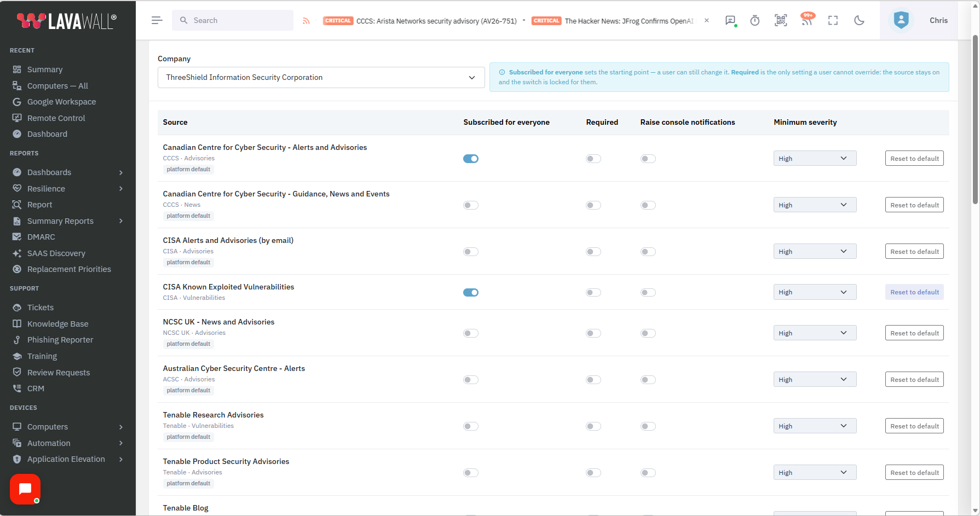Reset Tenable Research Advisories to default
Viewport: 980px width, 516px height.
pyautogui.click(x=914, y=426)
